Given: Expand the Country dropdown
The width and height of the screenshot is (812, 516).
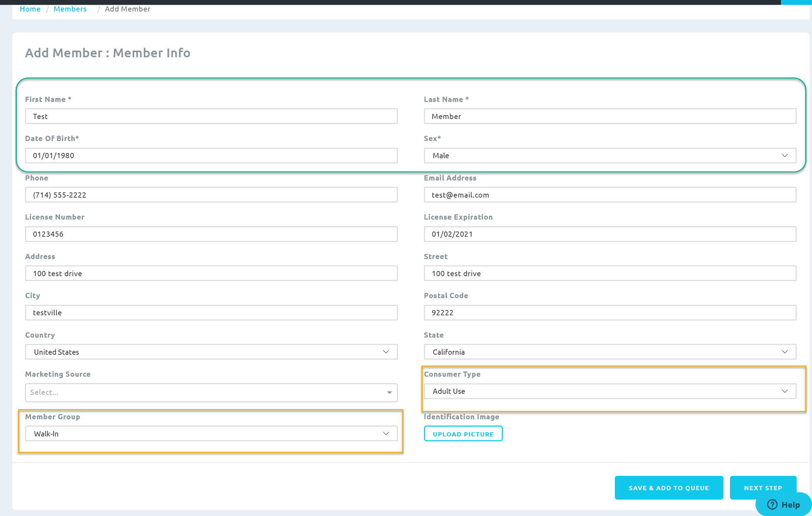Looking at the screenshot, I should 211,352.
